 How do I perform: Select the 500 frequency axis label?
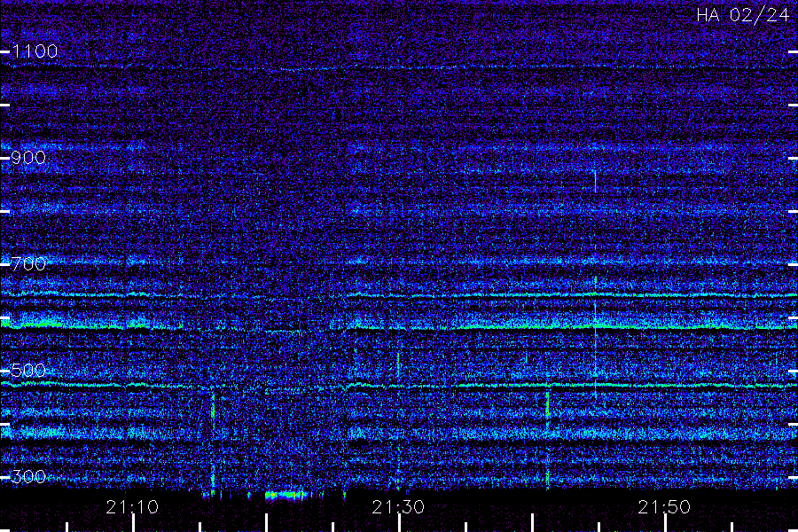(28, 370)
